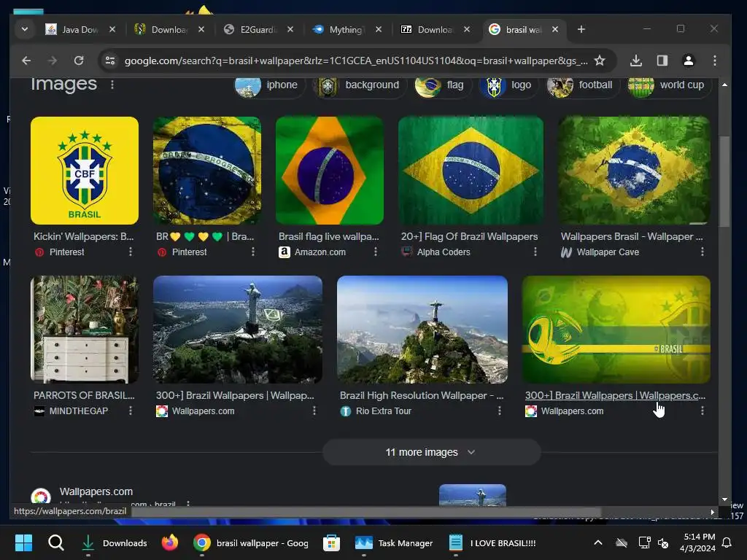The width and height of the screenshot is (747, 560).
Task: Open the Amazon Brasil flag live wallpaper image
Action: [x=330, y=171]
